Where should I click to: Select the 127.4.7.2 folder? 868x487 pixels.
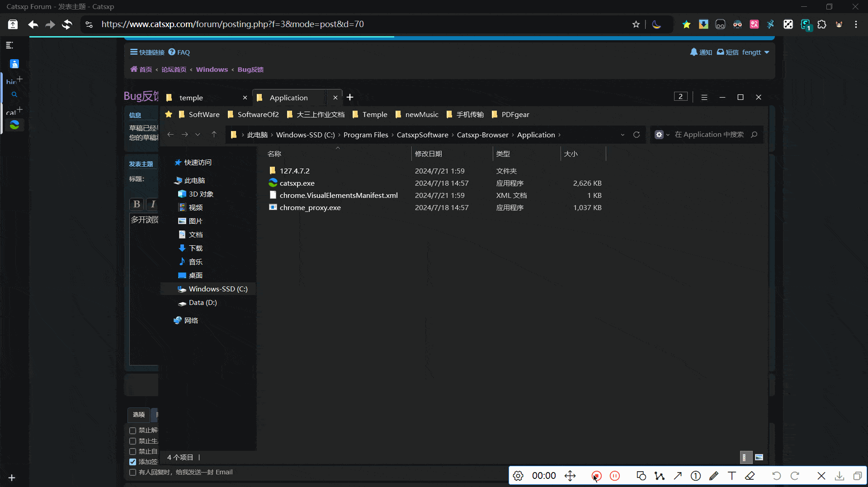coord(294,171)
